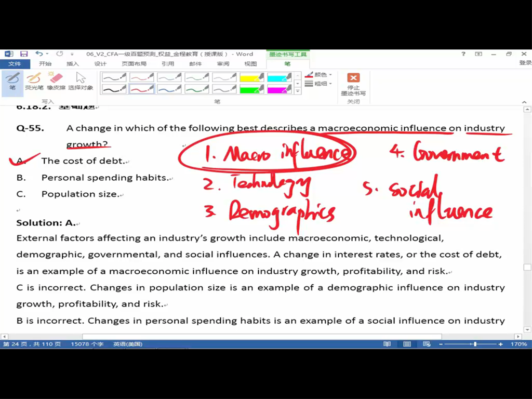The height and width of the screenshot is (399, 532).
Task: Click zoom out minus button
Action: [x=441, y=344]
